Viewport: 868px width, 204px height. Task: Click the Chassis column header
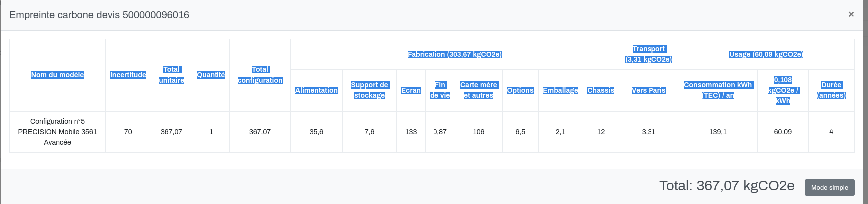click(601, 90)
